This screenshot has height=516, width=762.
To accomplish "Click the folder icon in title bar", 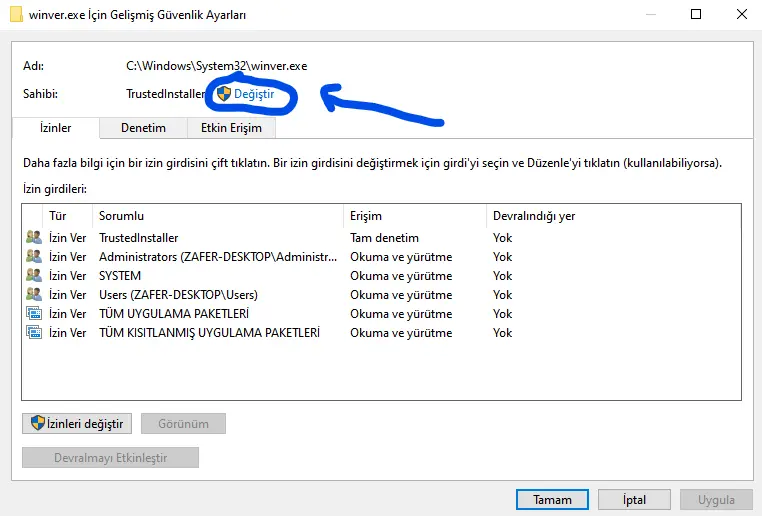I will pyautogui.click(x=16, y=15).
